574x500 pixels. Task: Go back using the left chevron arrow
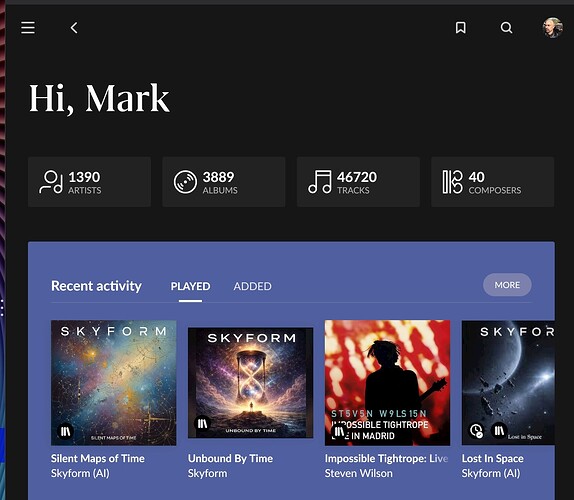[74, 27]
